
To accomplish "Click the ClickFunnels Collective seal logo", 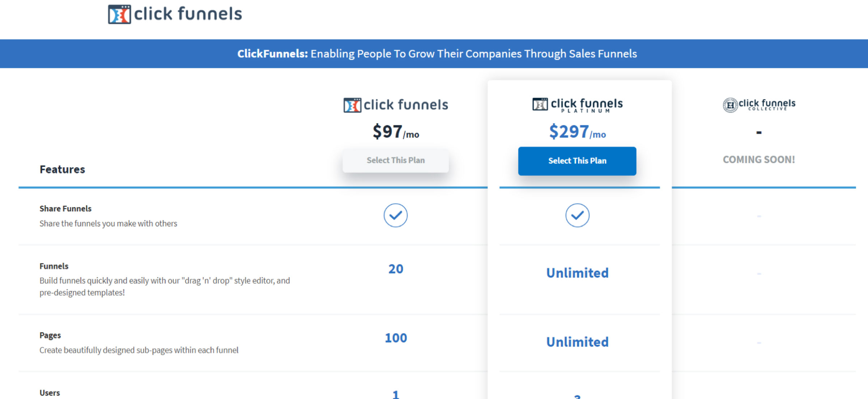I will pos(730,105).
